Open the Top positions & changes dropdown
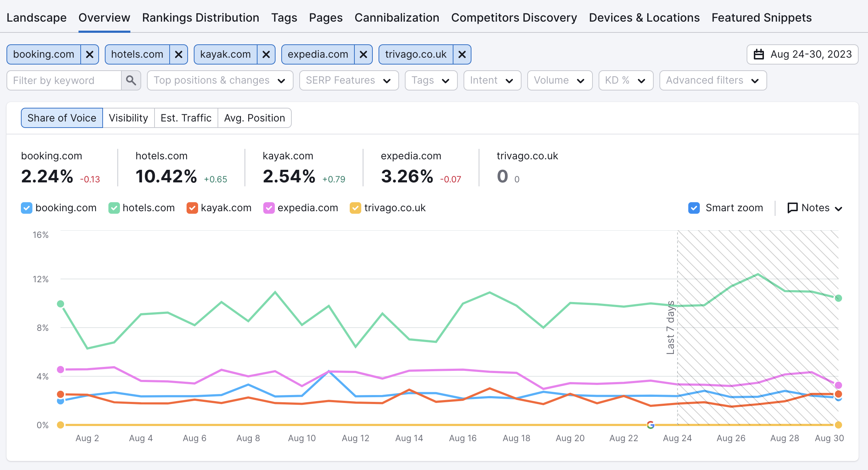Image resolution: width=868 pixels, height=470 pixels. point(219,80)
